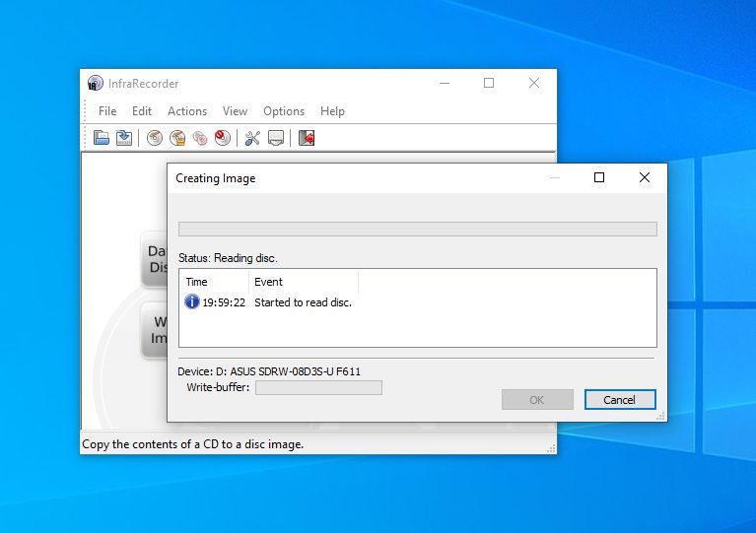Open the View menu
Screen dimensions: 756x533
coord(235,111)
